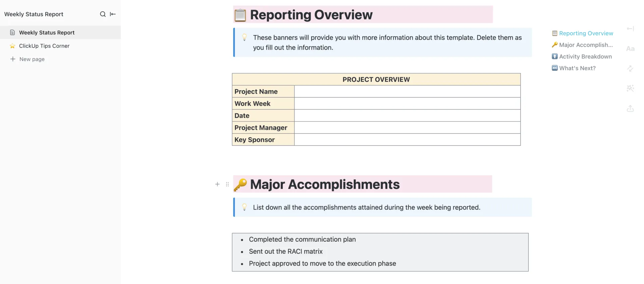Click the drag handle beside Major Accomplishments
The image size is (644, 284).
click(227, 184)
